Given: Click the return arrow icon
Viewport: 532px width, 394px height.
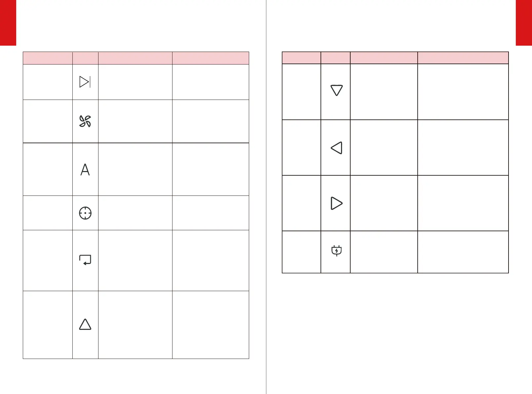Looking at the screenshot, I should (x=85, y=260).
